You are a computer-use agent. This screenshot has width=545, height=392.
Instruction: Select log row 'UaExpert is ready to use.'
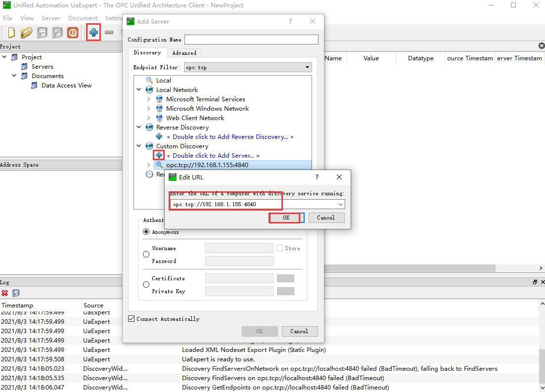click(x=270, y=359)
